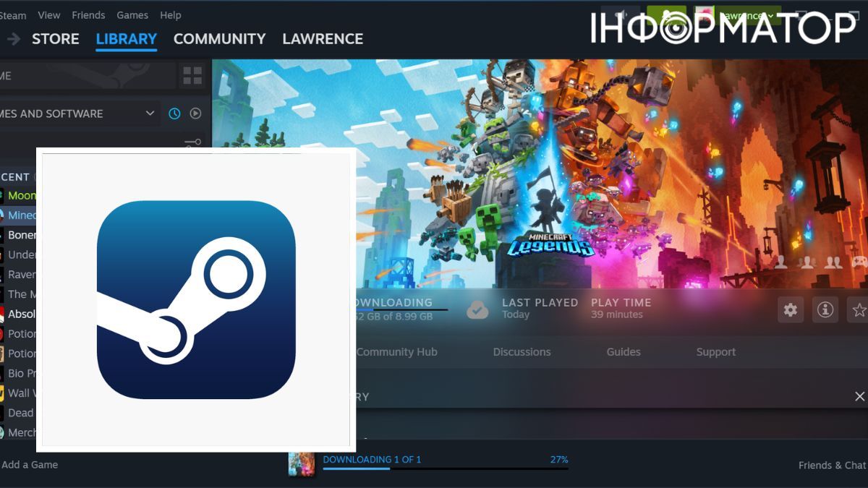Select the LIBRARY tab
The width and height of the screenshot is (868, 488).
[127, 39]
